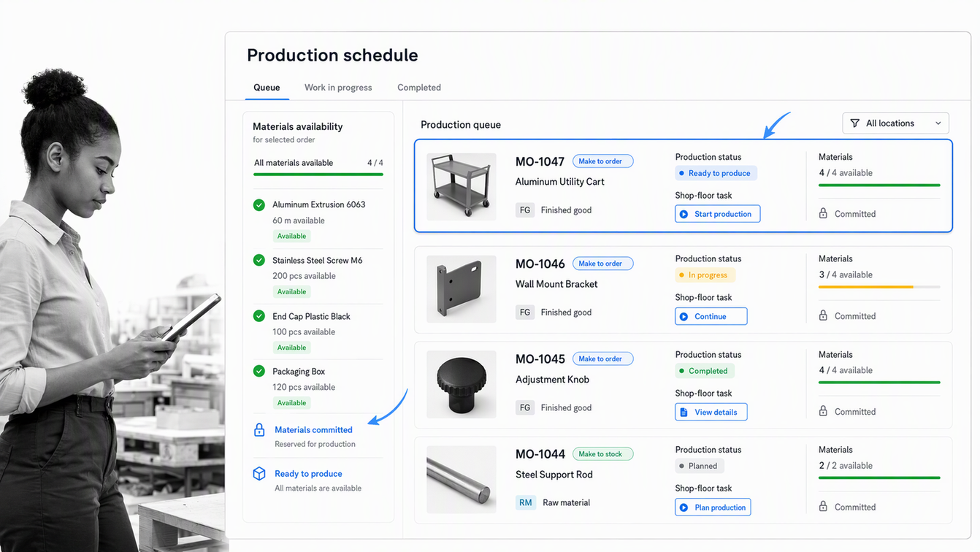The width and height of the screenshot is (980, 552).
Task: Click the Production schedule heading
Action: click(332, 55)
